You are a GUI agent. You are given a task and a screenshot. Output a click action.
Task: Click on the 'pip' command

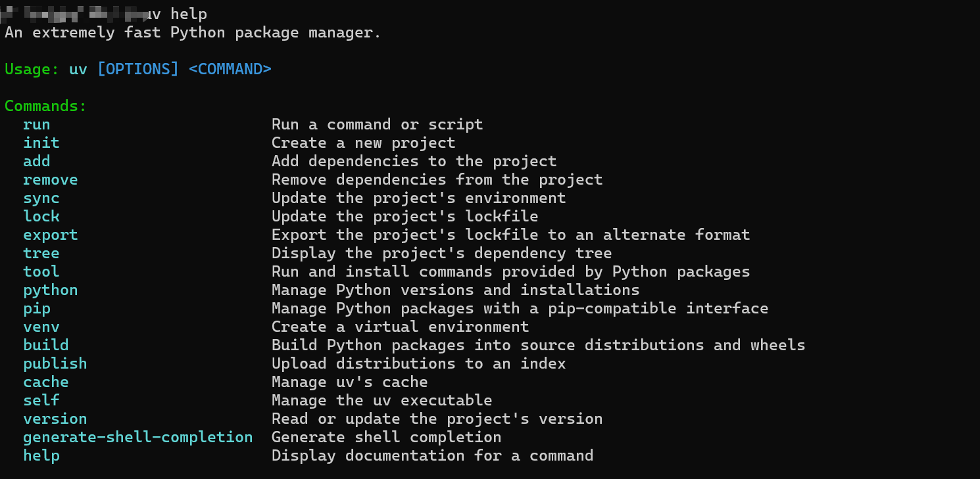[x=37, y=308]
